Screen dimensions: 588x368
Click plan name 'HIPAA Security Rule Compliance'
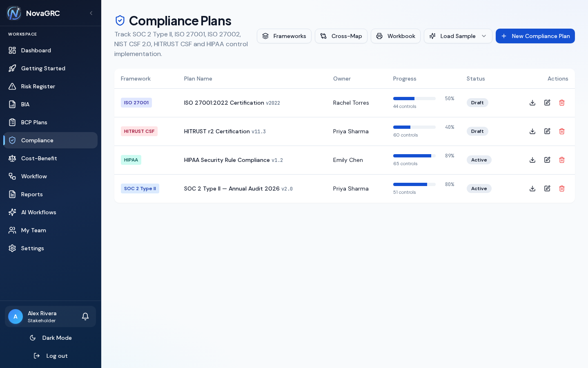tap(227, 160)
